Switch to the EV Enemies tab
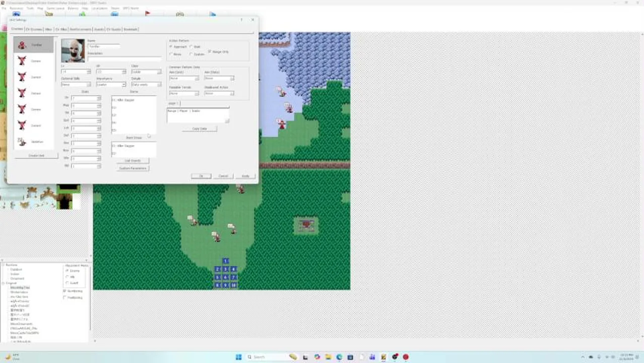644x363 pixels. [x=34, y=29]
